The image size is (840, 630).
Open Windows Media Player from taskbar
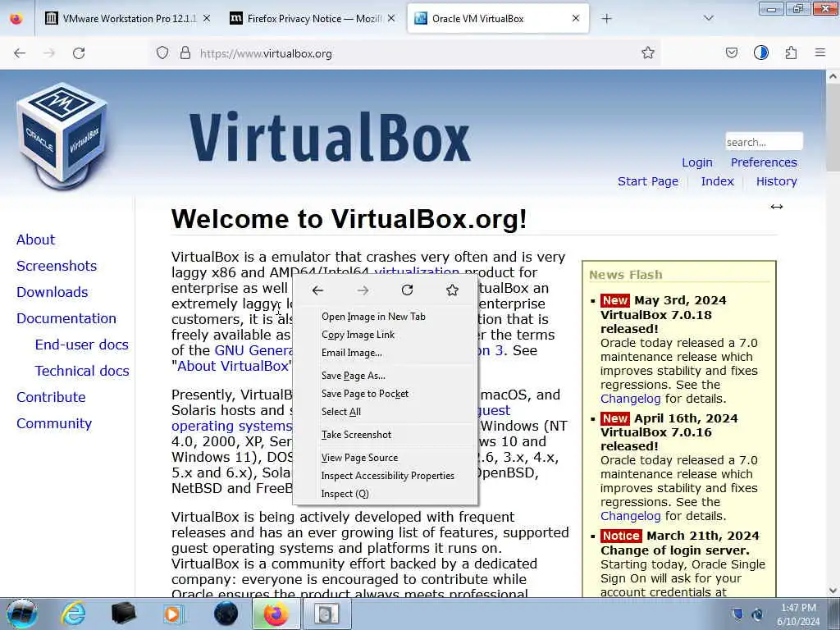point(172,614)
